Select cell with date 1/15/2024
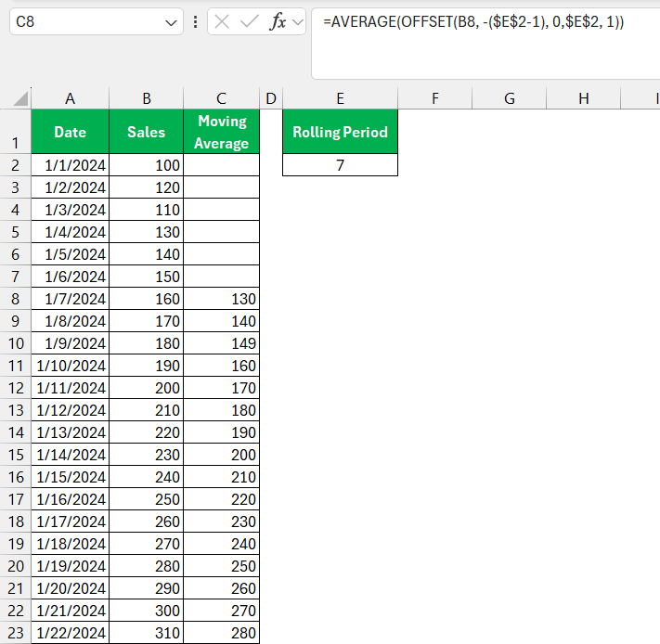 [x=70, y=477]
